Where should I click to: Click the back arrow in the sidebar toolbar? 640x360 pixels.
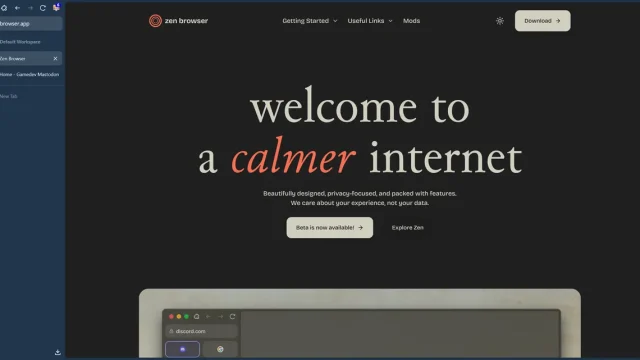pos(17,8)
